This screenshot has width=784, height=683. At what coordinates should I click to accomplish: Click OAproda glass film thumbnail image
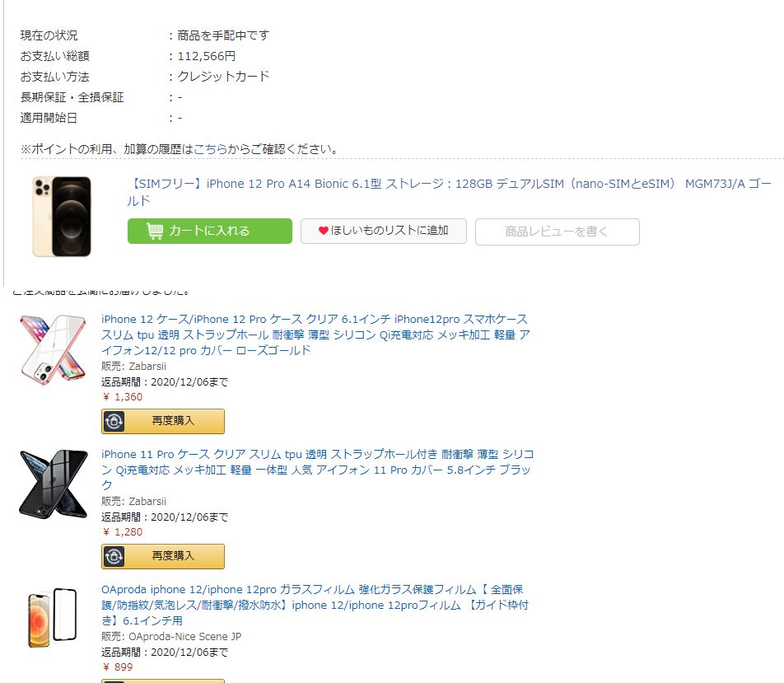tap(53, 618)
